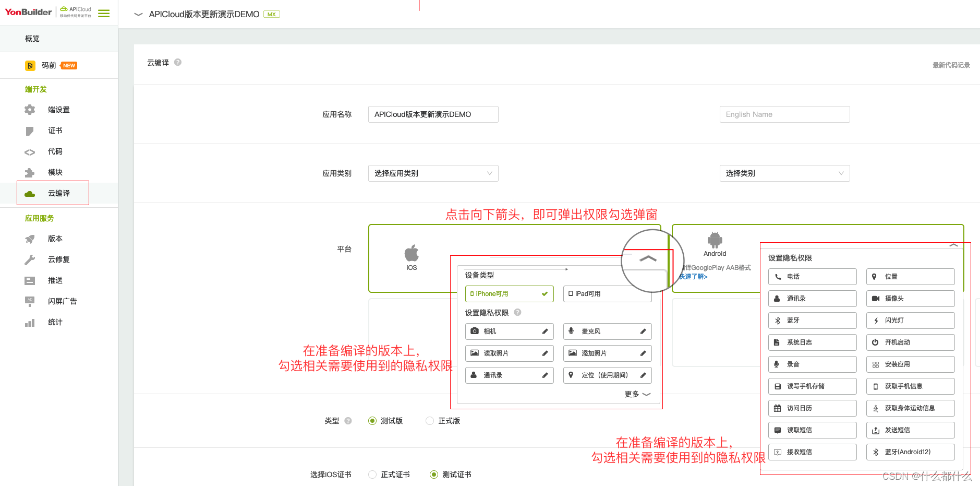Select the 正式证书 radio button
Viewport: 980px width, 486px height.
click(372, 475)
